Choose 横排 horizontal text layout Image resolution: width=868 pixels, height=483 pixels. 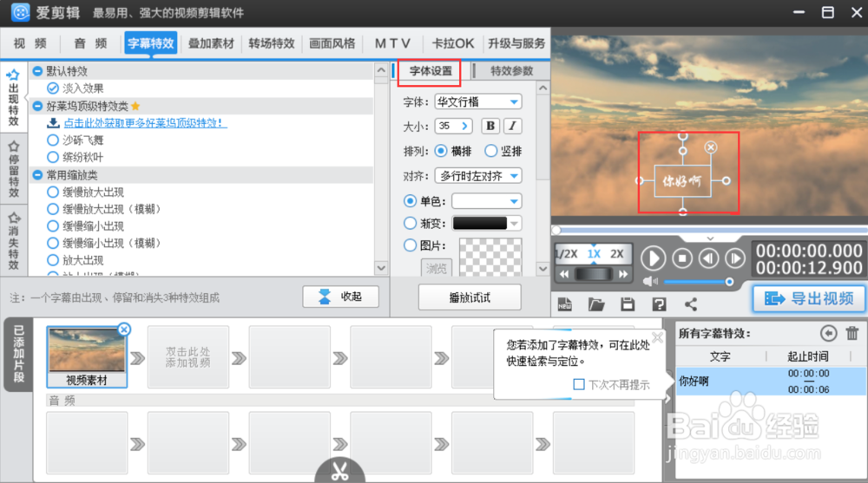click(441, 151)
